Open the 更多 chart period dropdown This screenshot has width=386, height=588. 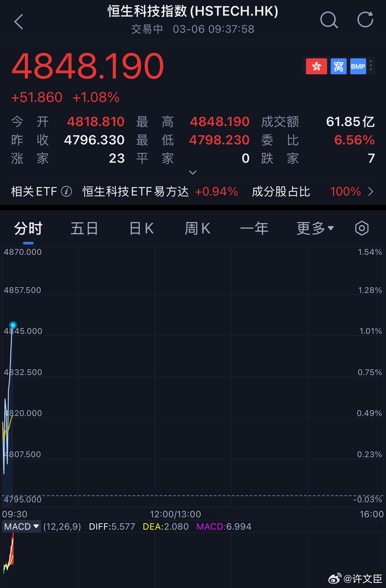pos(315,228)
